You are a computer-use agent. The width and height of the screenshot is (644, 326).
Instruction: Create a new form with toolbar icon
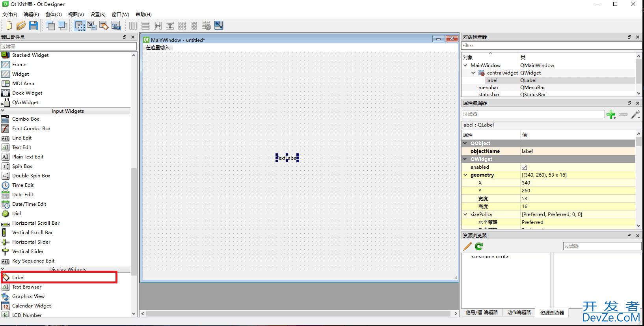coord(9,26)
